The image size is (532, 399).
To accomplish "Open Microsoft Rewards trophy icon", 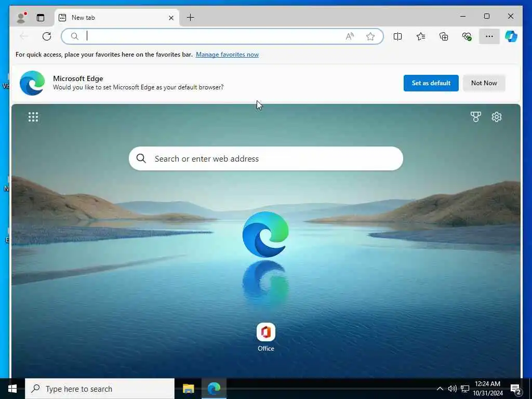I will pos(476,117).
